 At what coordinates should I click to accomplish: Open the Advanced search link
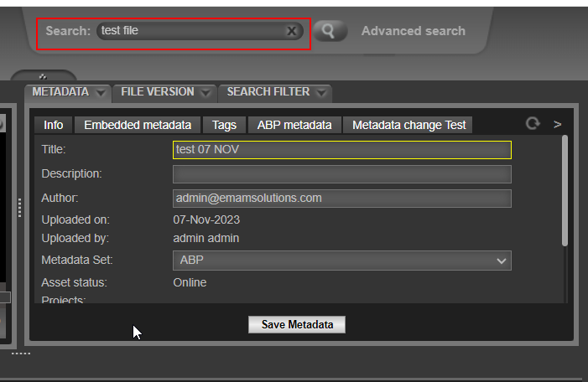click(413, 31)
